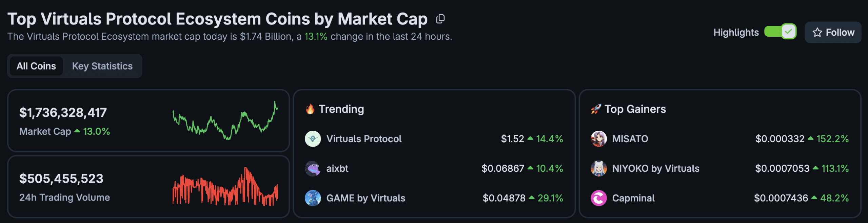Click the copy icon next to the page title
868x223 pixels.
coord(440,19)
